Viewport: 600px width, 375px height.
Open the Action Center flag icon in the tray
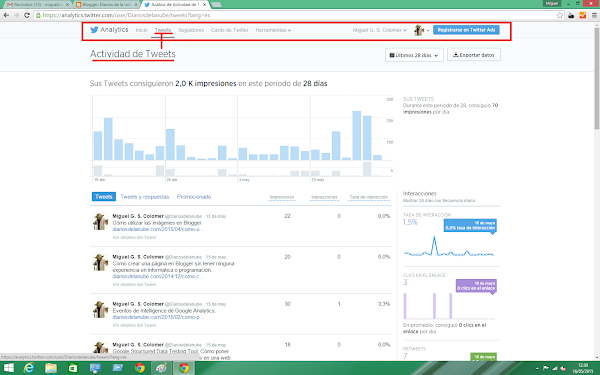click(x=546, y=368)
